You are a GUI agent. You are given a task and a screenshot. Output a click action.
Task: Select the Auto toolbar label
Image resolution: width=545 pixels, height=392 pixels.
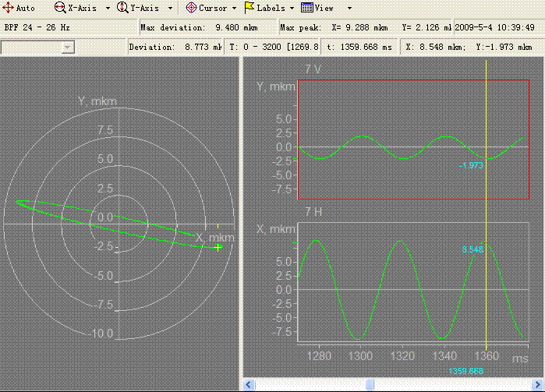pos(26,8)
